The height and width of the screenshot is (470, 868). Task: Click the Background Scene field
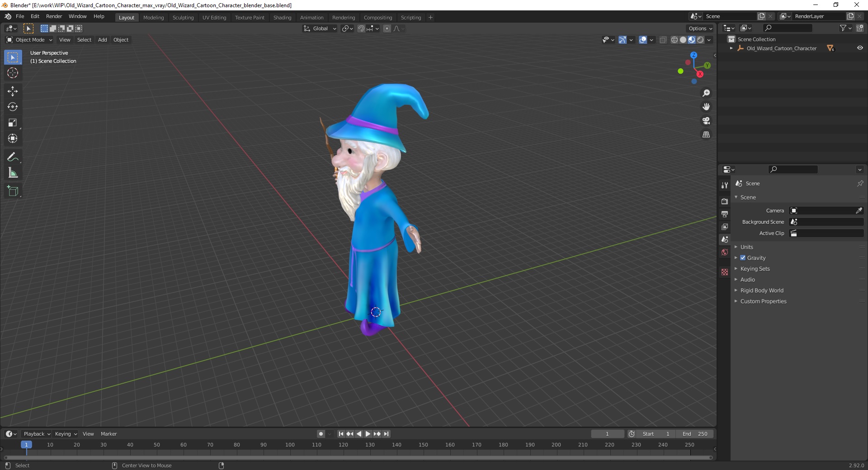[826, 222]
